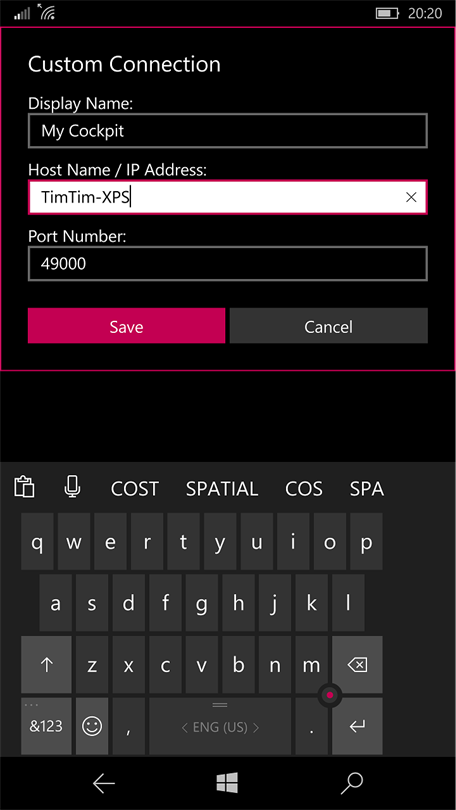This screenshot has height=810, width=456.
Task: Tap the y key
Action: coord(220,541)
